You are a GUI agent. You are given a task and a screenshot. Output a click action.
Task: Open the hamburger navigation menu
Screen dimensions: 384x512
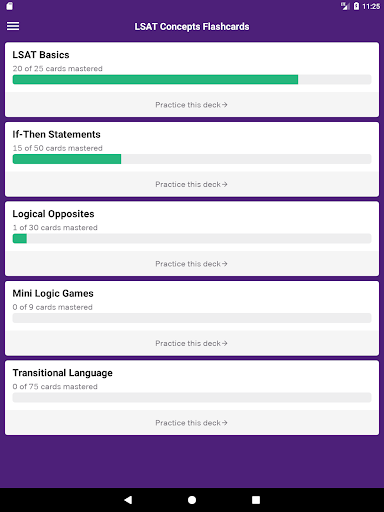point(13,26)
